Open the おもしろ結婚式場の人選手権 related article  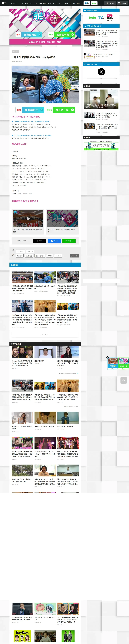point(101,99)
